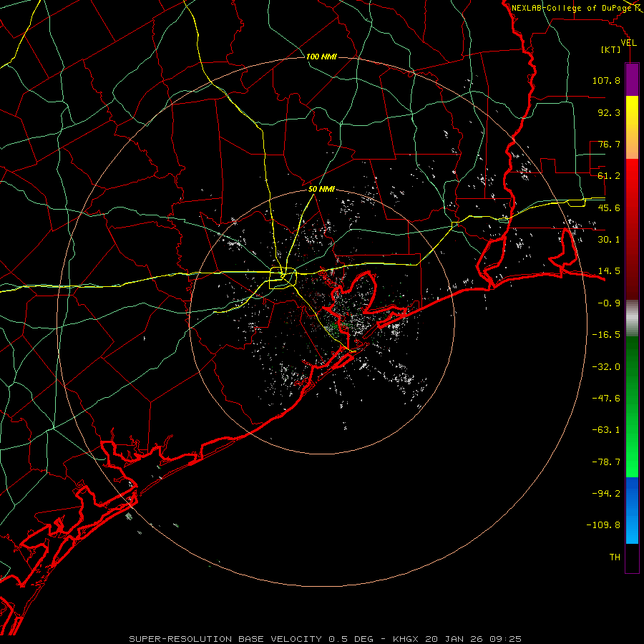Pick the green segment of the color bar
The image size is (644, 644).
coord(632,406)
